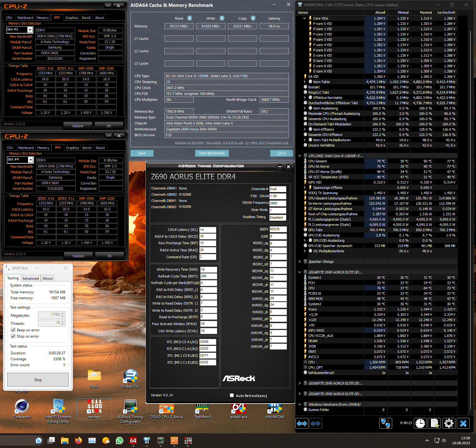Click HWiNFO blue X close-sensors icon

[x=463, y=423]
